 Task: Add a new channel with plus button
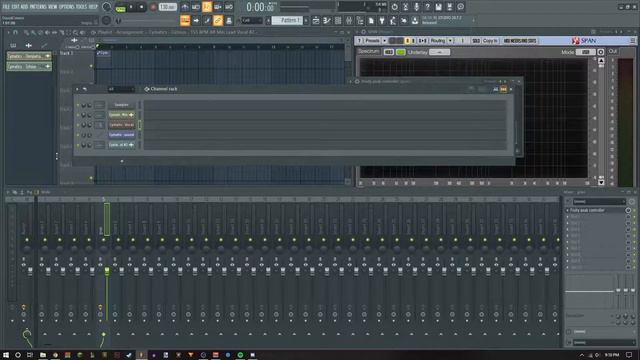tap(122, 161)
